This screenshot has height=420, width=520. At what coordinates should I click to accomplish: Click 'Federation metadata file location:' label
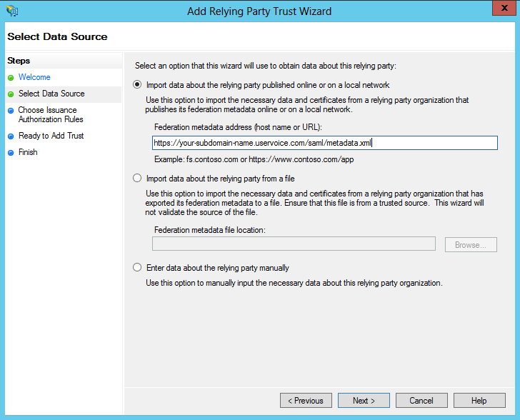pyautogui.click(x=210, y=230)
